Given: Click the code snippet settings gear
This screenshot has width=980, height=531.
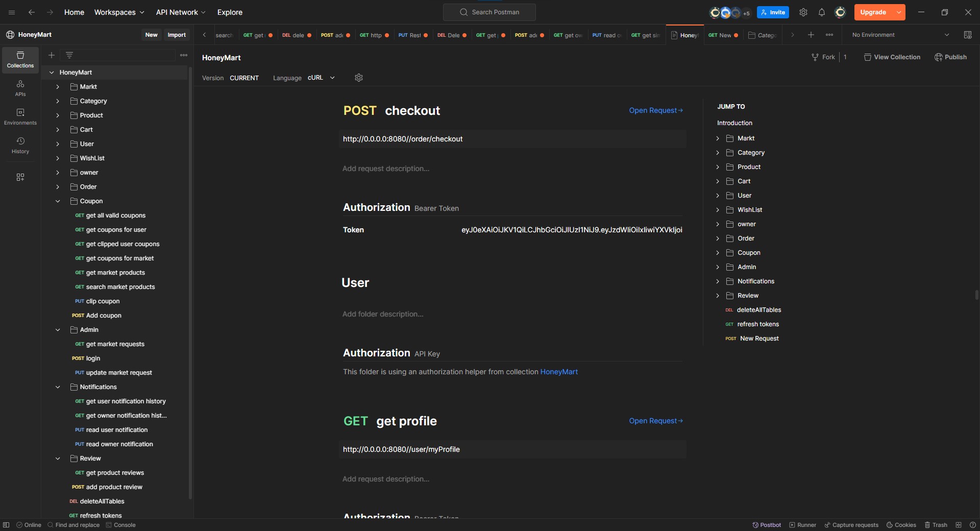Looking at the screenshot, I should [x=358, y=78].
